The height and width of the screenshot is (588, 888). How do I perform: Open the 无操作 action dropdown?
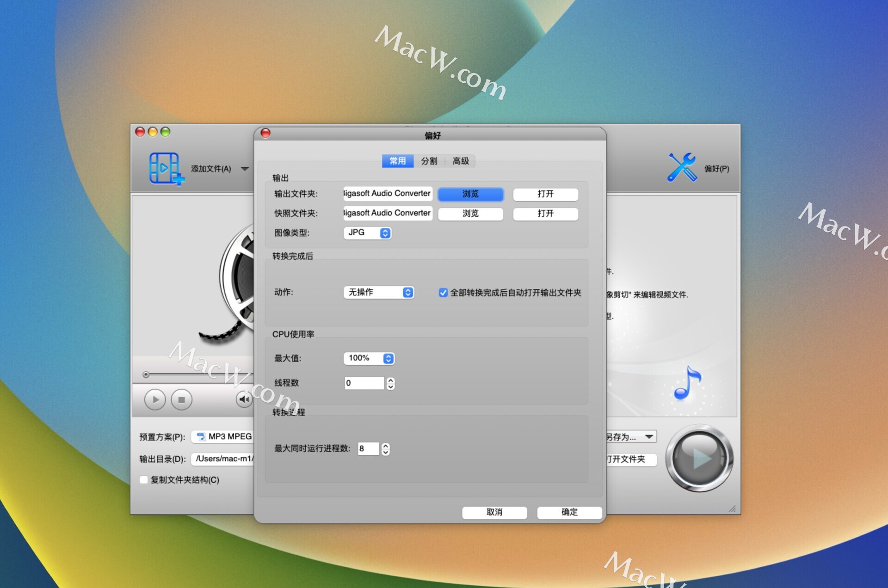[378, 292]
